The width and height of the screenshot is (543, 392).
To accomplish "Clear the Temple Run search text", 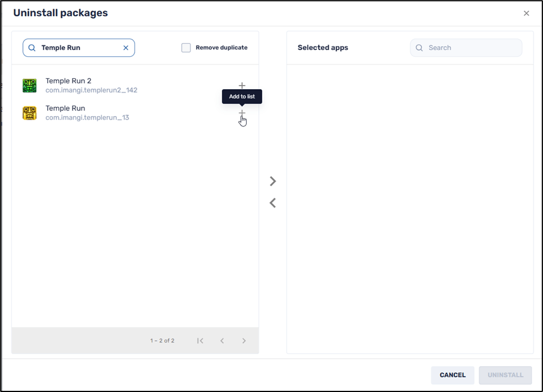I will point(126,48).
